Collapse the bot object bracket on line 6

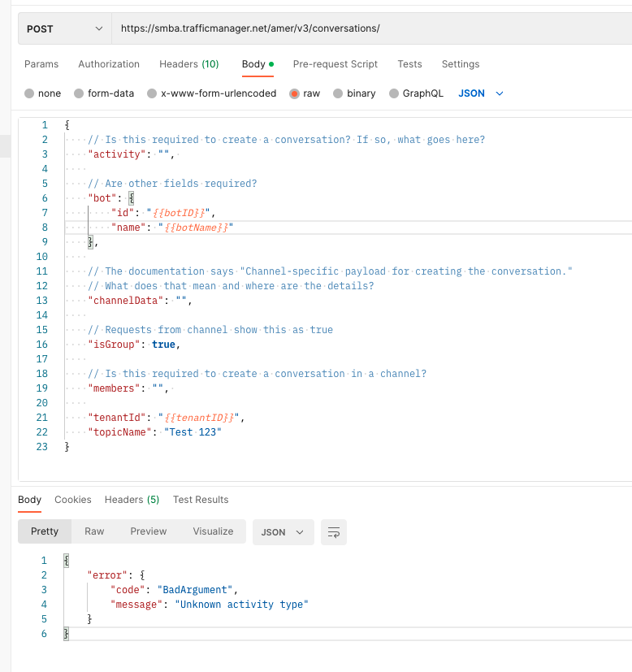click(132, 198)
